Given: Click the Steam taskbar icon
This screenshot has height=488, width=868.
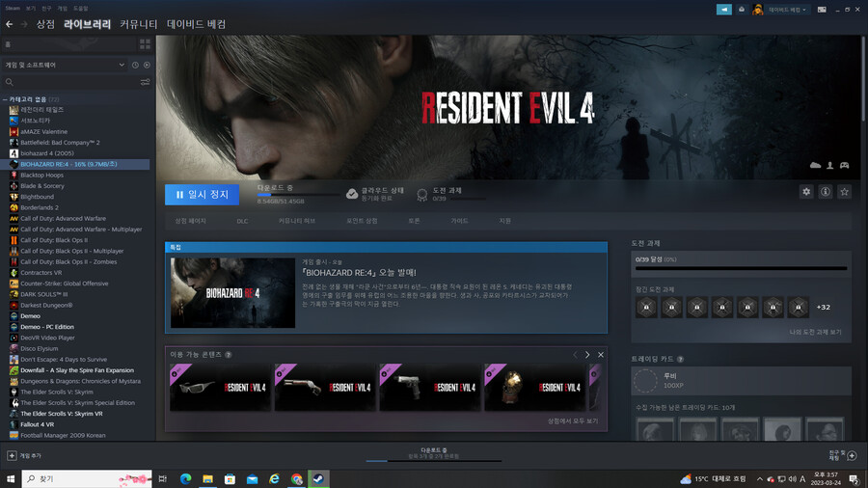Looking at the screenshot, I should tap(318, 478).
